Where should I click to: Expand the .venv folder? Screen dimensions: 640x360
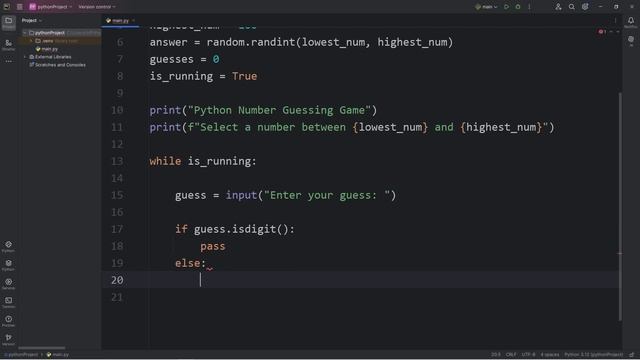click(31, 41)
